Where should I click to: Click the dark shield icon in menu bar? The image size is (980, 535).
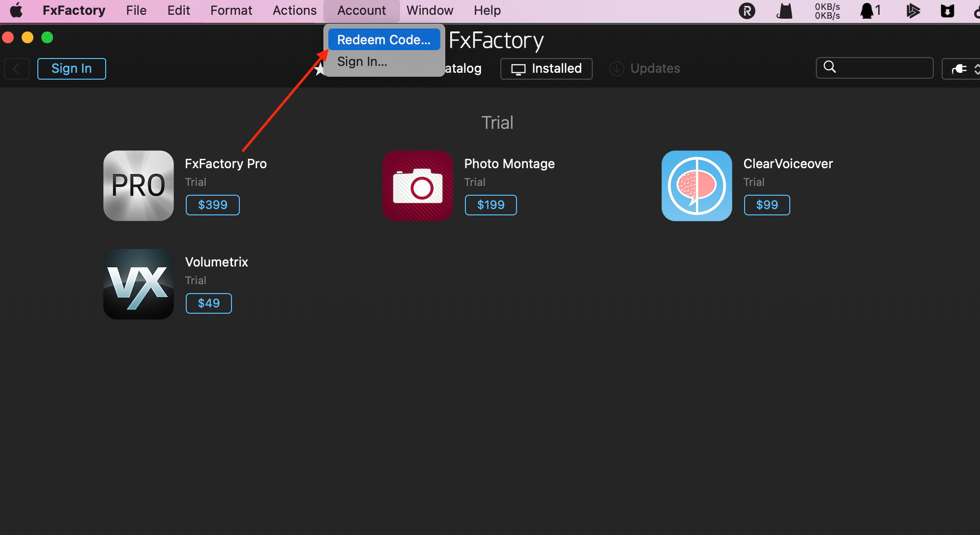point(947,11)
